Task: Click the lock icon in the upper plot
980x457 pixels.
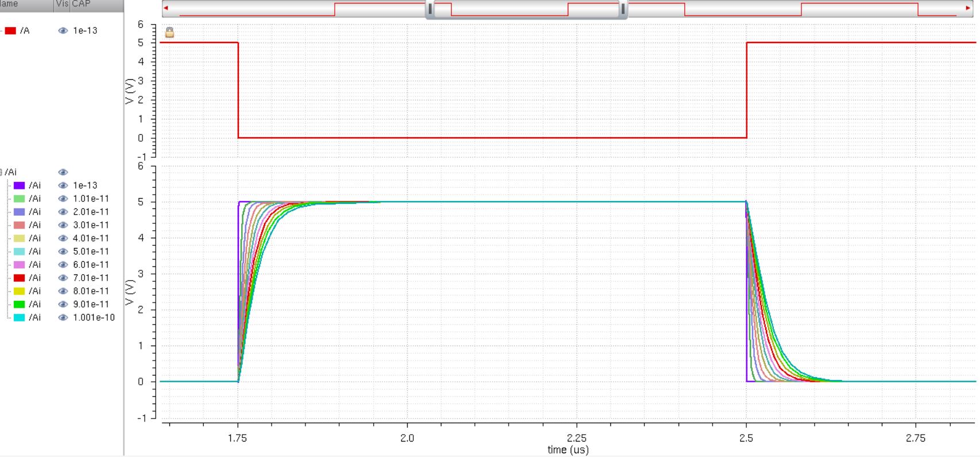Action: coord(169,32)
